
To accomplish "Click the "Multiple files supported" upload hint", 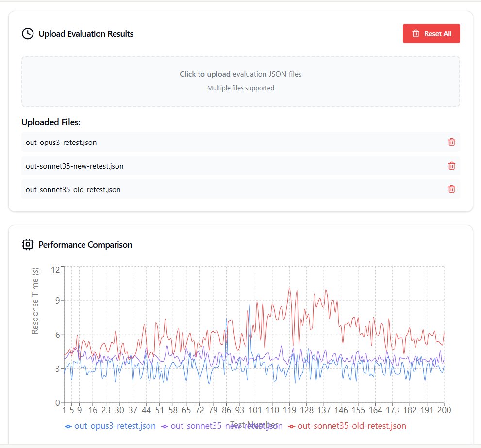I will pos(241,88).
